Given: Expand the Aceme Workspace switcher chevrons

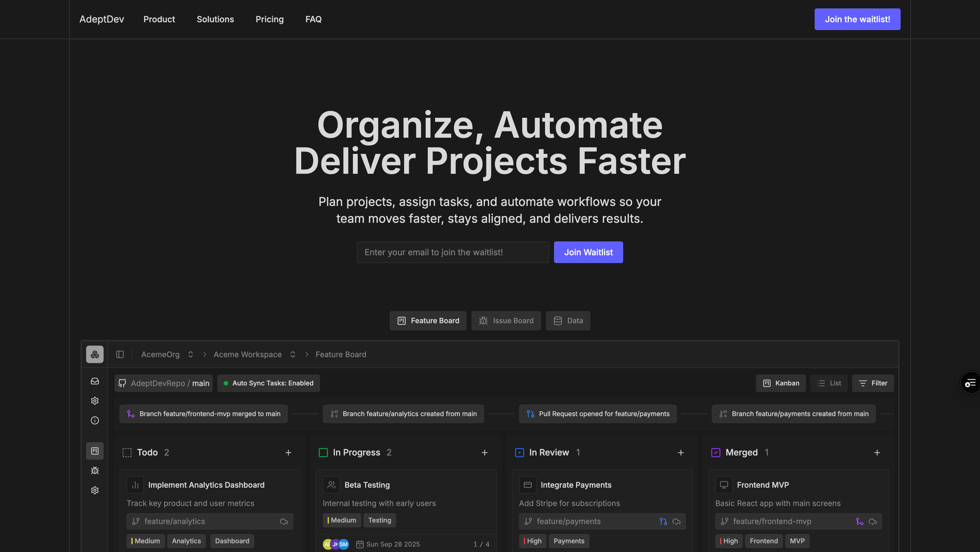Looking at the screenshot, I should [292, 354].
